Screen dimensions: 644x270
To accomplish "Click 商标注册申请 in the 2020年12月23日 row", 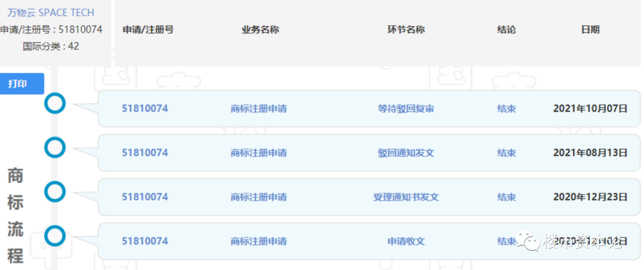I will click(258, 197).
